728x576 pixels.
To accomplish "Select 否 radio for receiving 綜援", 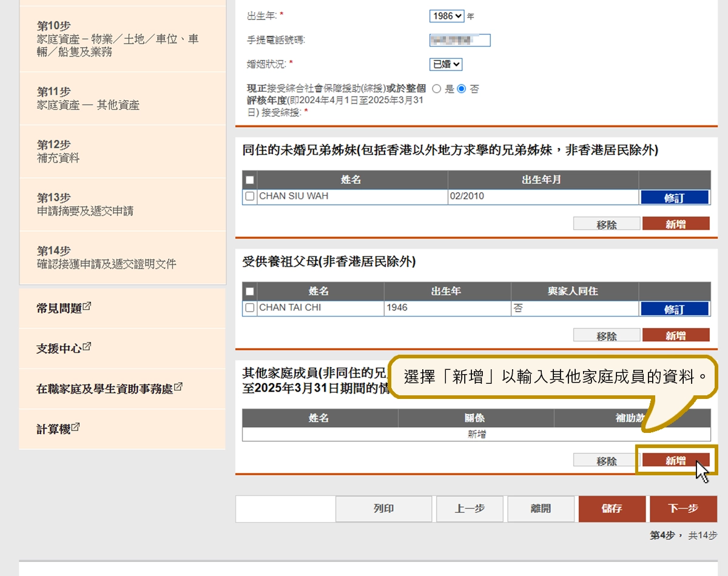I will coord(462,89).
